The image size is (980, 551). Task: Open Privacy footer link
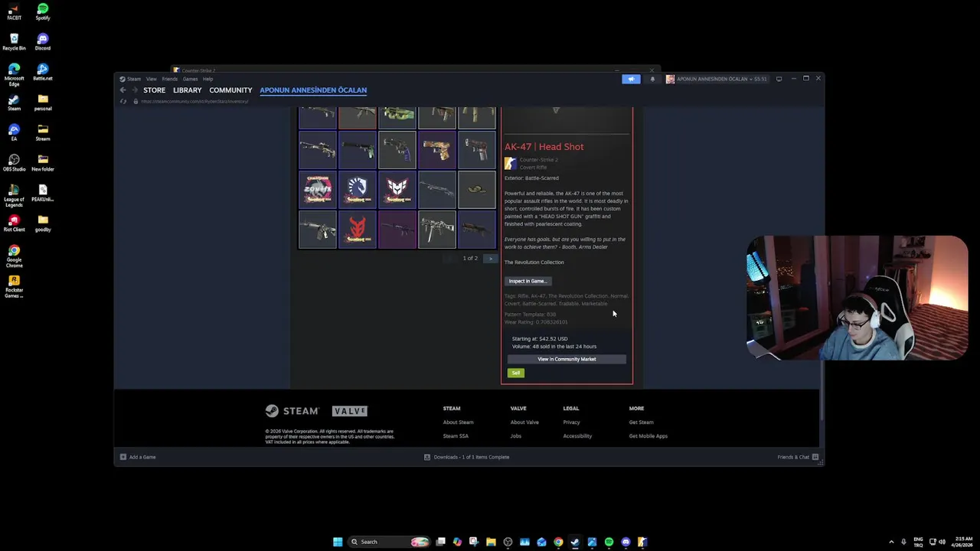tap(571, 422)
